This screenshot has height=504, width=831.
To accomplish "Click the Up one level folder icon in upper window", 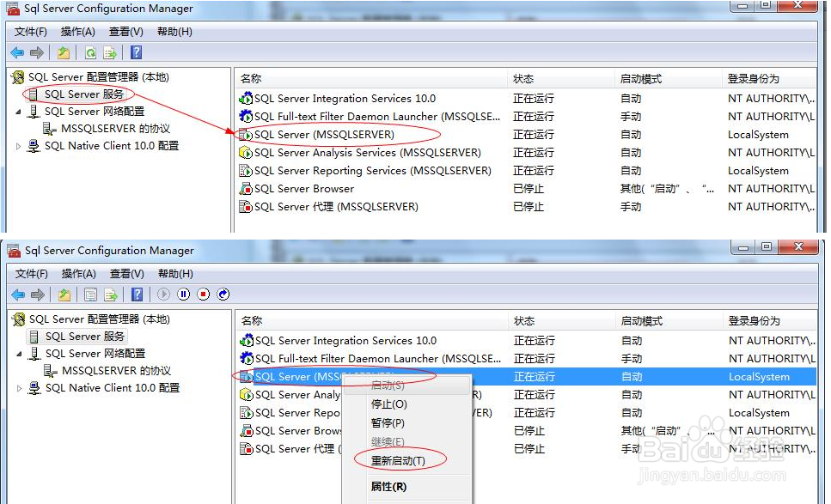I will click(x=64, y=52).
